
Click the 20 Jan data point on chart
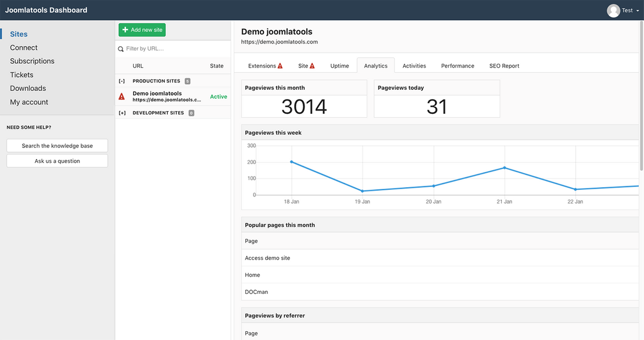[x=434, y=186]
